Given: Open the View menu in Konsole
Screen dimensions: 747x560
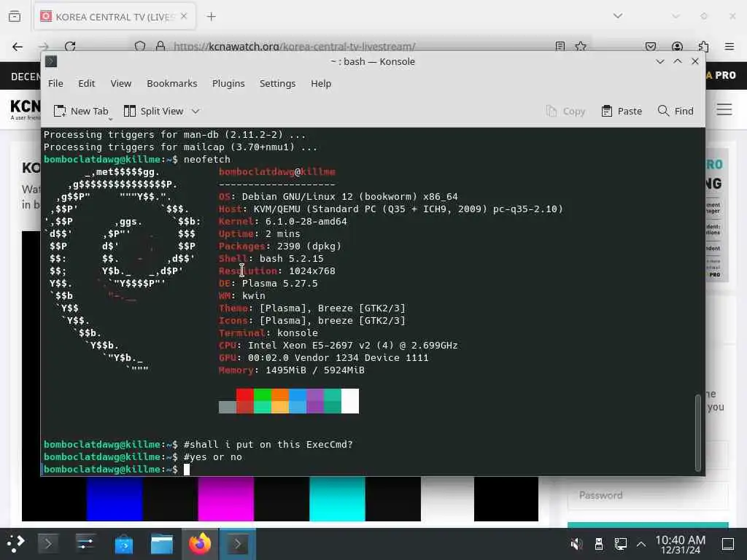Looking at the screenshot, I should (x=121, y=83).
